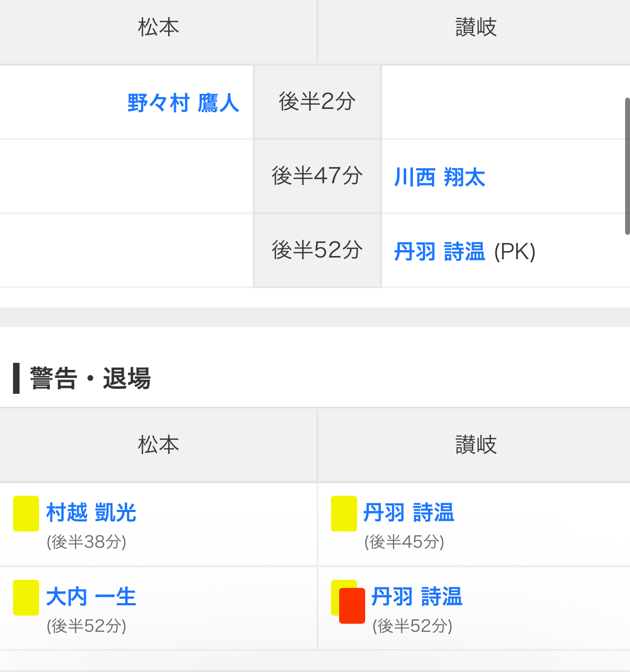
Task: Click the red card icon beside 丹羽 詩温
Action: coord(352,605)
